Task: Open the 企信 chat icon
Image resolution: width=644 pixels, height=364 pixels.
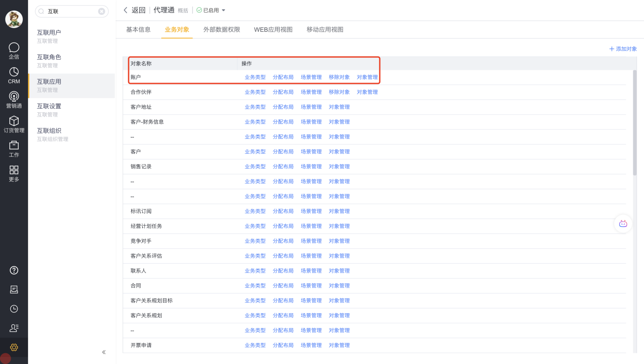Action: 14,48
